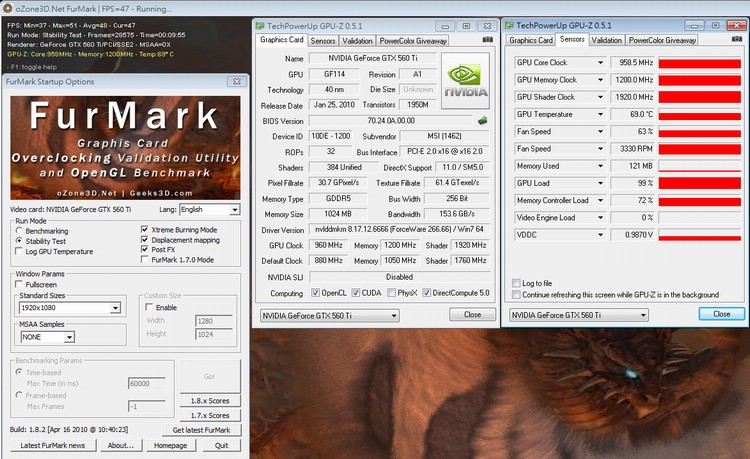Enable Custom Size checkbox
The width and height of the screenshot is (750, 459).
click(149, 307)
